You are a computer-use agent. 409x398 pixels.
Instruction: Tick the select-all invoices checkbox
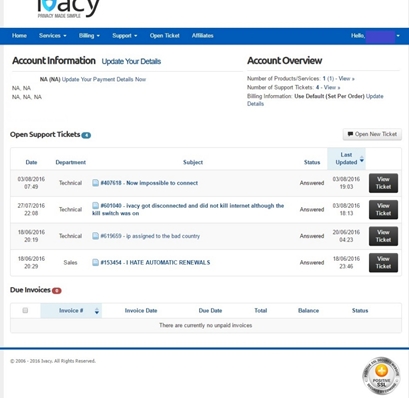(25, 310)
